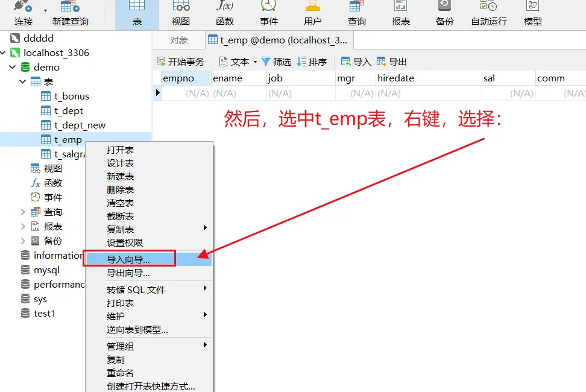Open the 复制表 submenu
This screenshot has width=586, height=392.
tap(149, 229)
